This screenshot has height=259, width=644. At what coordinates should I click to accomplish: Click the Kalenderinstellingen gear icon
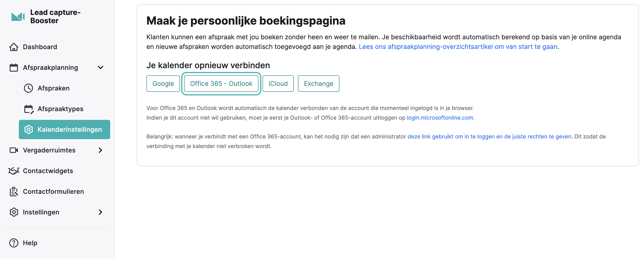(28, 129)
